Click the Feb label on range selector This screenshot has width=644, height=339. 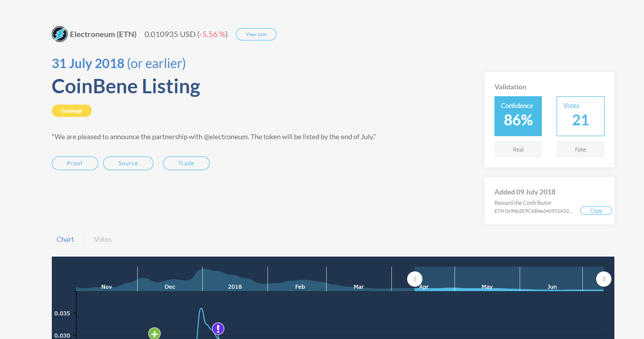(x=300, y=287)
